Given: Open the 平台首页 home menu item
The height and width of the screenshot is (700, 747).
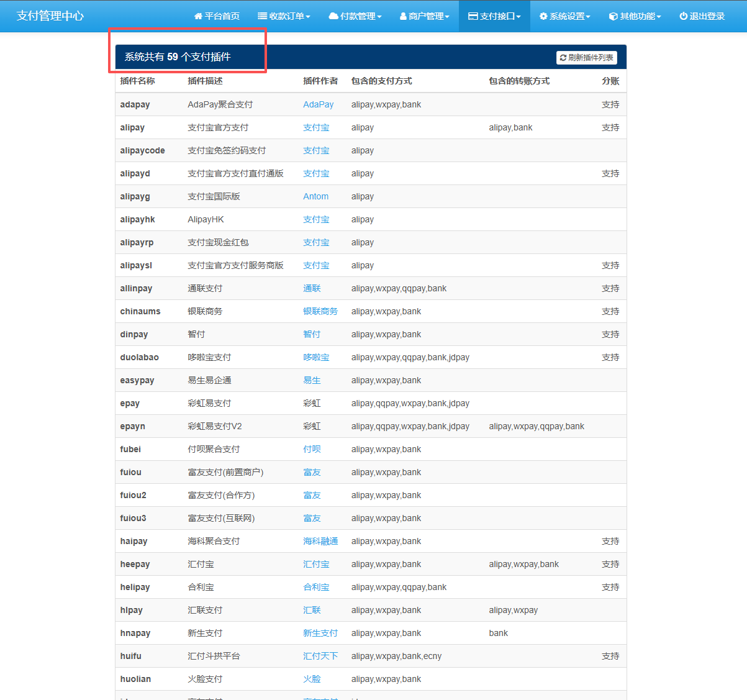Looking at the screenshot, I should pos(217,16).
